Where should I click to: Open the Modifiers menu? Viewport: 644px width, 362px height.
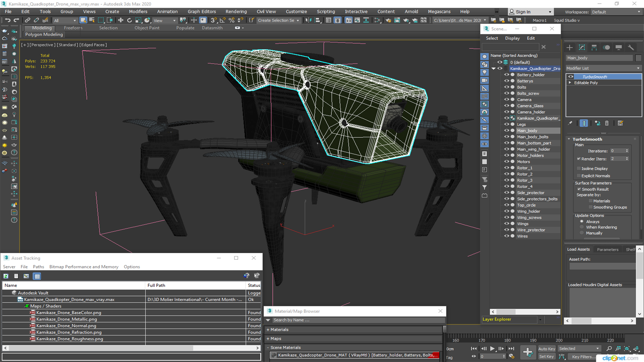click(x=138, y=11)
